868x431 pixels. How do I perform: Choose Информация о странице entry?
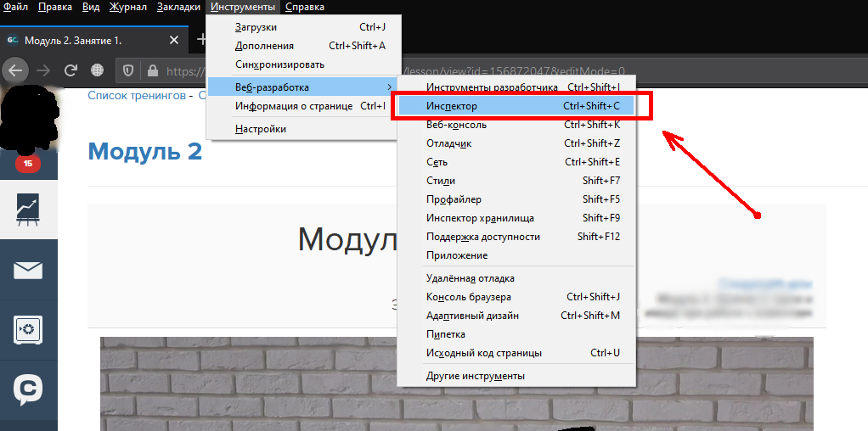pyautogui.click(x=303, y=106)
